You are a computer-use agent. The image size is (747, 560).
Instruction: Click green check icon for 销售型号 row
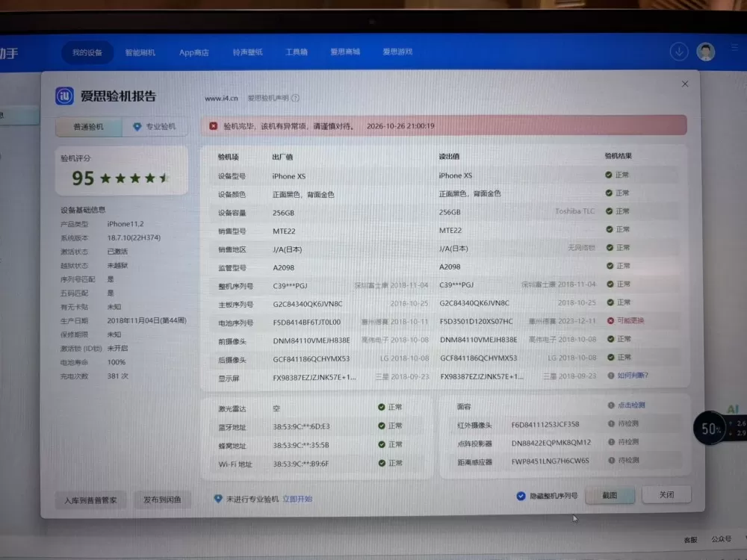tap(609, 229)
